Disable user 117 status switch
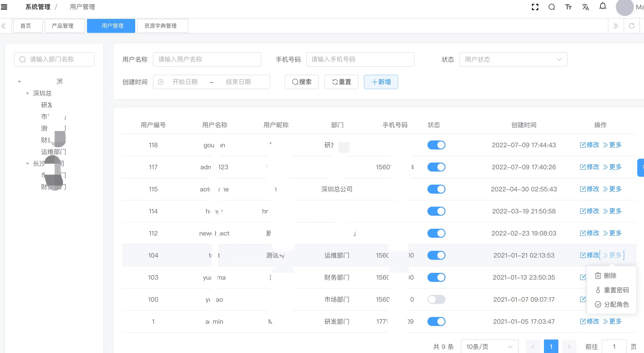Image resolution: width=644 pixels, height=353 pixels. point(436,167)
